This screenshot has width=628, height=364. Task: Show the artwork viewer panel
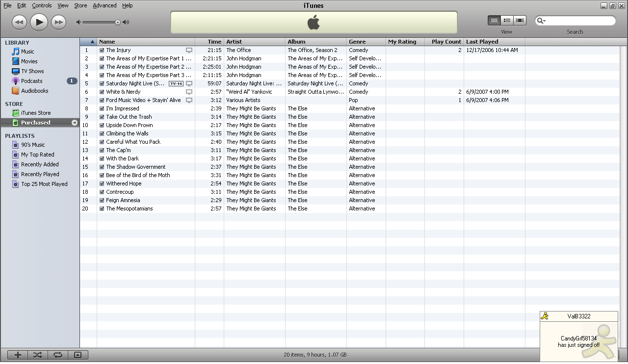[x=78, y=355]
